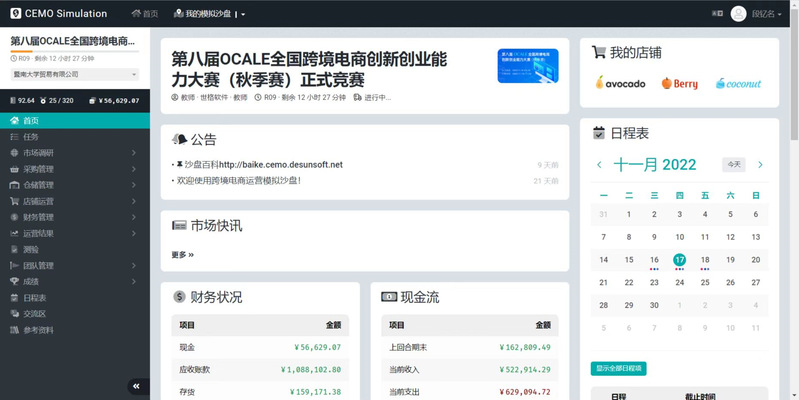
Task: Select day 17 in the calendar
Action: [x=679, y=259]
